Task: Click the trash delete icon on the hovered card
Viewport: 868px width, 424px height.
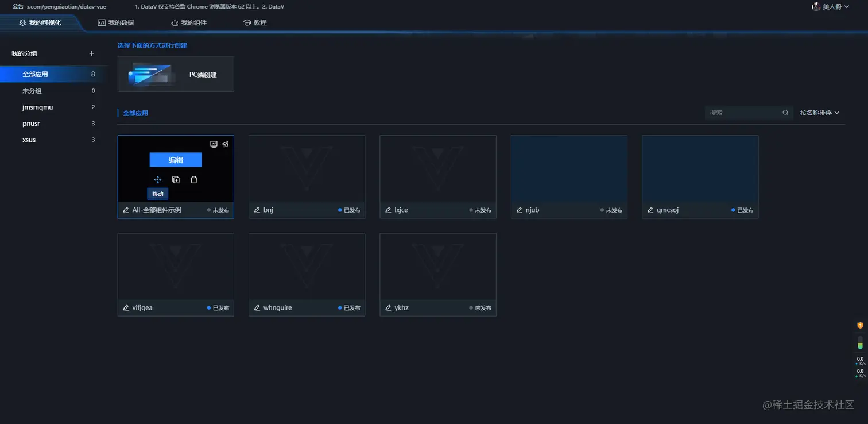Action: click(194, 180)
